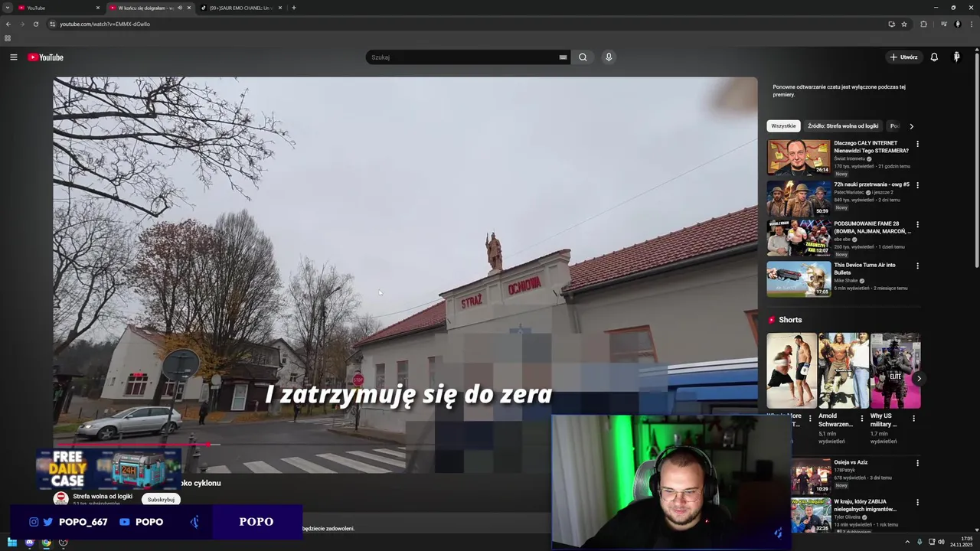Open YouTube notifications bell

(x=934, y=57)
